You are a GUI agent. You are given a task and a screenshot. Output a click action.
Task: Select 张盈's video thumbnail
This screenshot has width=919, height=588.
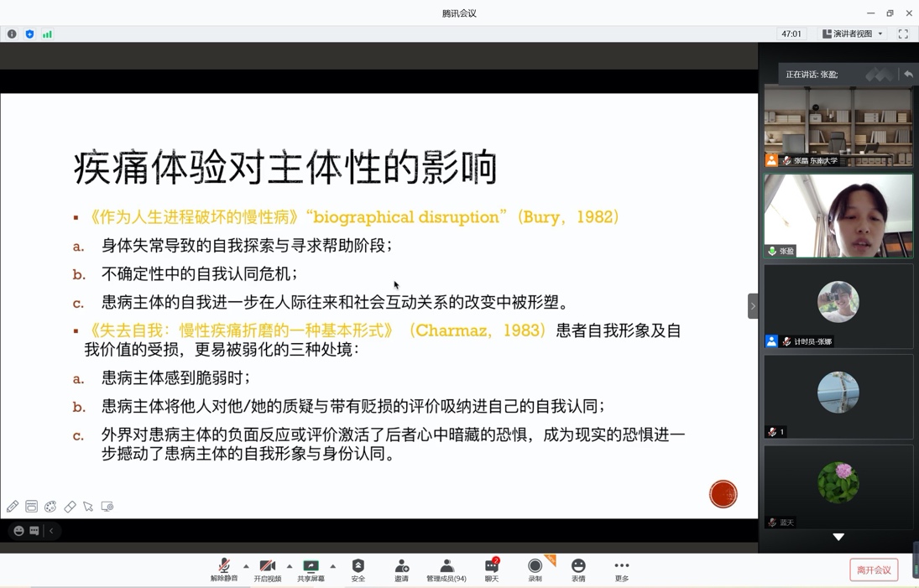838,216
